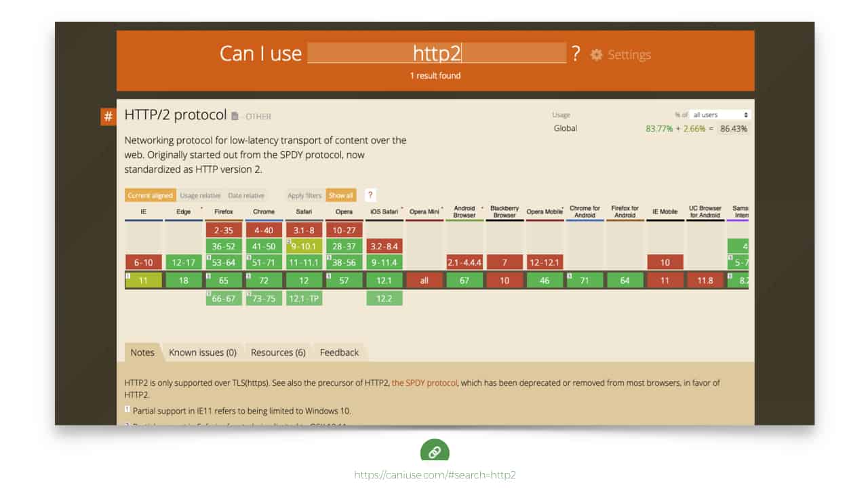Image resolution: width=868 pixels, height=488 pixels.
Task: Select the Apply filters option
Action: [304, 195]
